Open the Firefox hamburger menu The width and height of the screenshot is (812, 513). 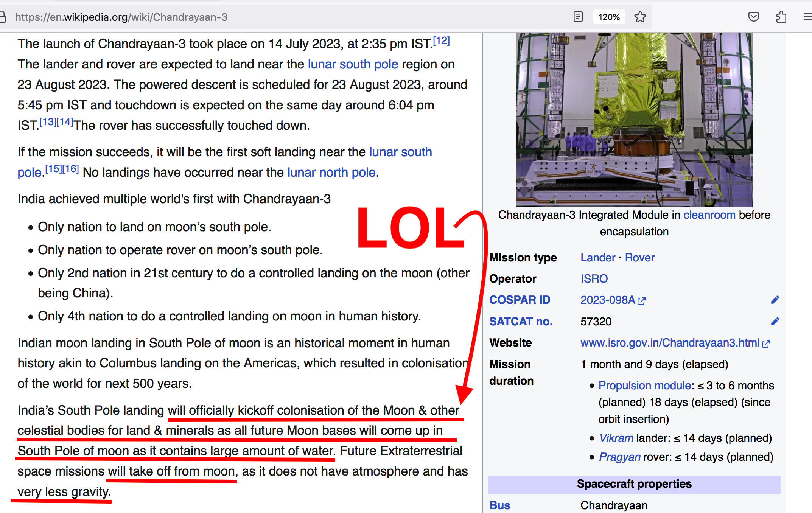point(807,17)
